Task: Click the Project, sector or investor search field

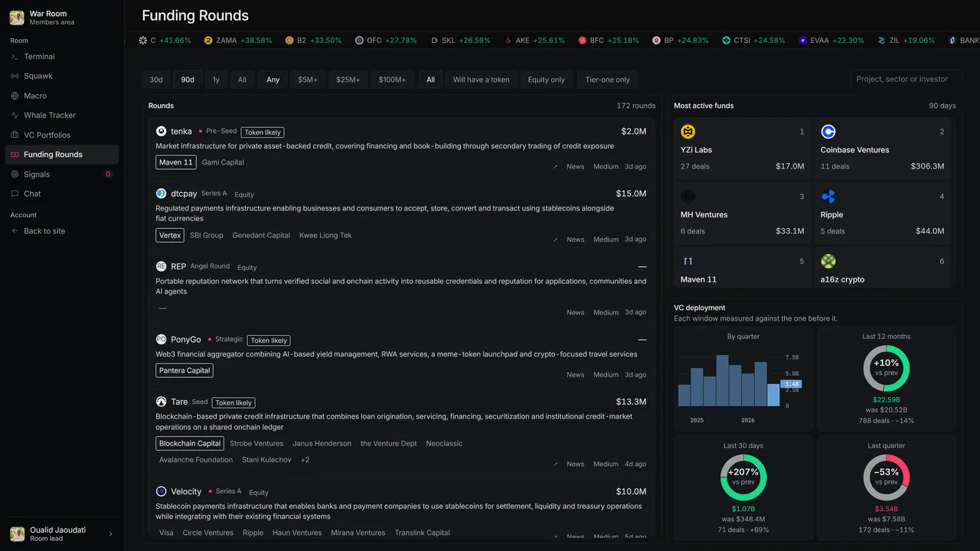Action: (906, 79)
